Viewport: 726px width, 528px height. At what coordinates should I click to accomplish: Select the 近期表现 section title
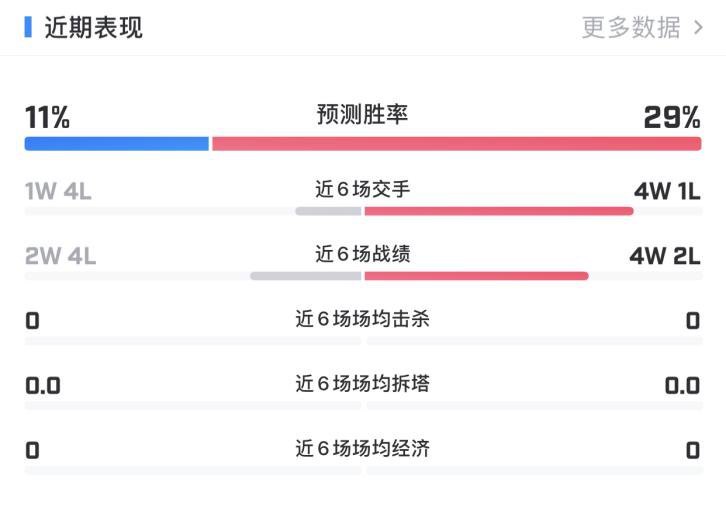94,27
